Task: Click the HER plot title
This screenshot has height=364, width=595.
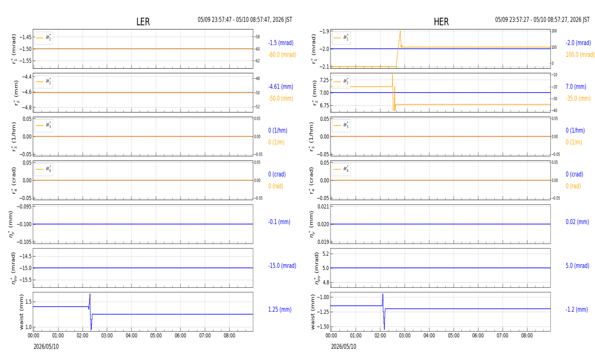Action: pyautogui.click(x=441, y=22)
